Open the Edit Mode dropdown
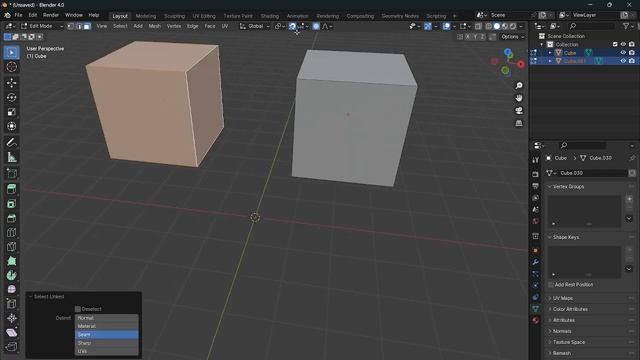This screenshot has width=640, height=360. (x=42, y=26)
